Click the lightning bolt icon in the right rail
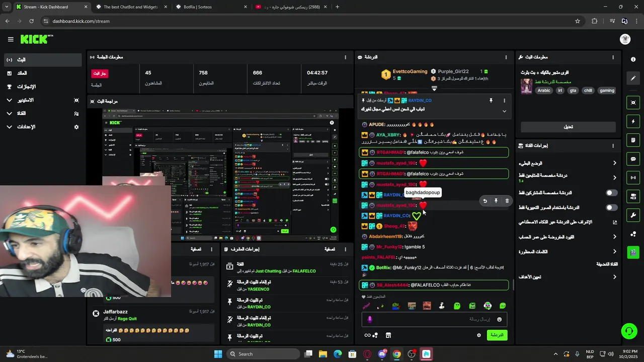The height and width of the screenshot is (362, 644). (633, 121)
